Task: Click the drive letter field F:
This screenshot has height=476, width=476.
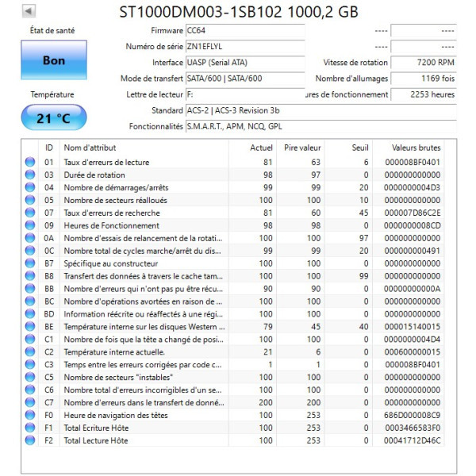Action: (245, 94)
